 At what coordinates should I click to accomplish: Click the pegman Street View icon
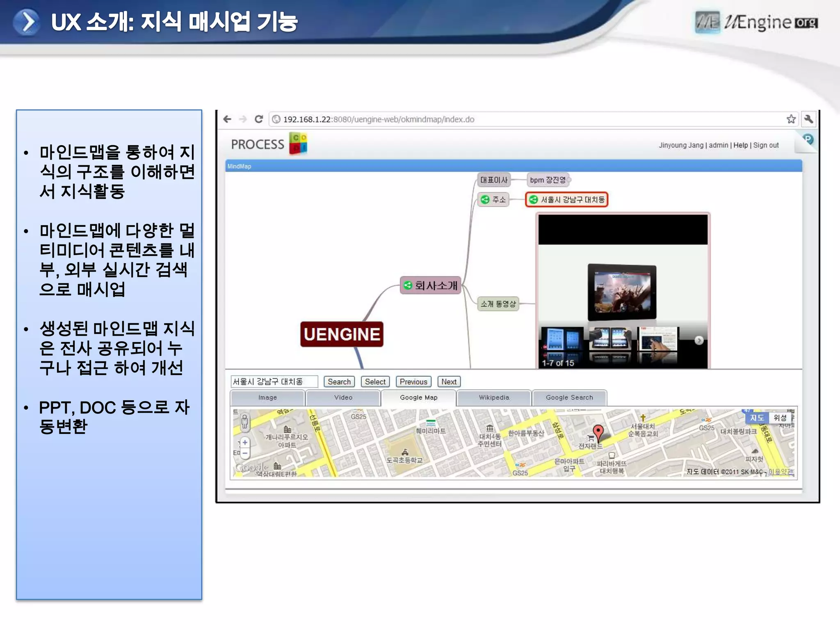(x=245, y=421)
